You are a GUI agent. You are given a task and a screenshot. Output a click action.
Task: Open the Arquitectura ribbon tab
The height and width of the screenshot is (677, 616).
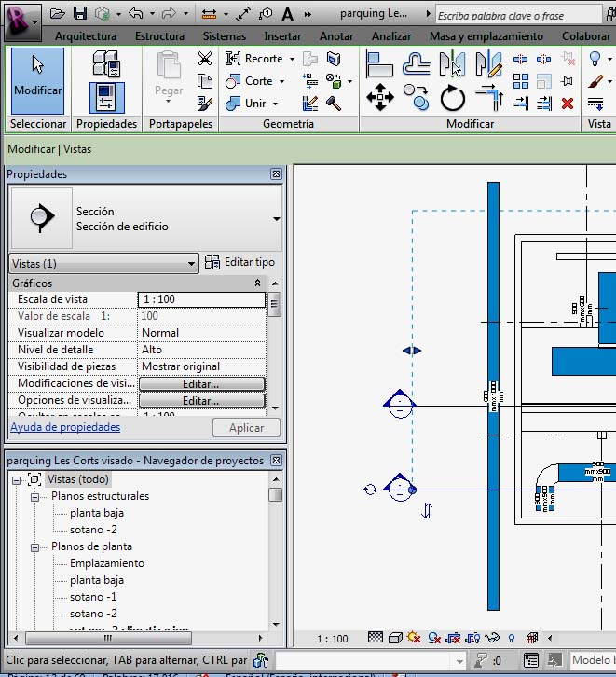coord(85,36)
